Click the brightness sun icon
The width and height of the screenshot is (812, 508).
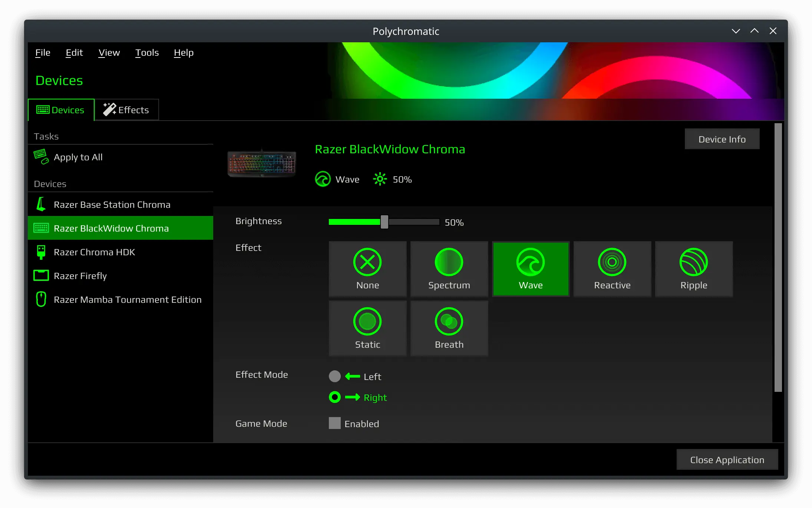(380, 179)
